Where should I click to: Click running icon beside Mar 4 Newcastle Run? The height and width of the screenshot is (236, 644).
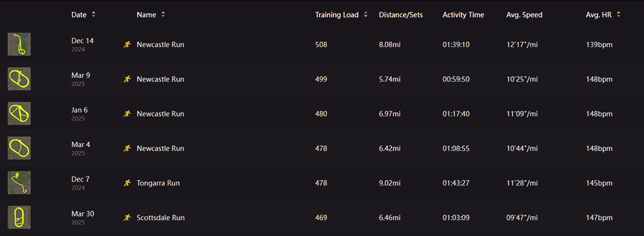(x=127, y=149)
